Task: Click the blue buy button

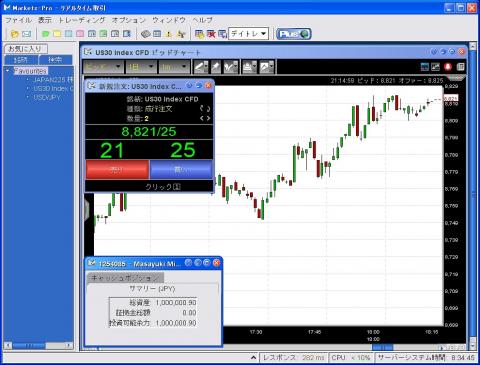Action: click(181, 170)
